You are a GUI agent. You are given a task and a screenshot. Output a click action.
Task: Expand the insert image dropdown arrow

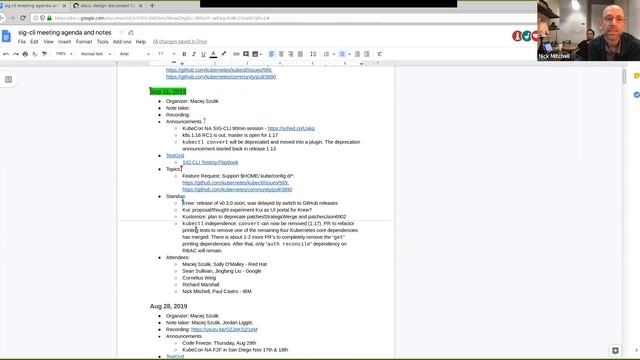[261, 54]
